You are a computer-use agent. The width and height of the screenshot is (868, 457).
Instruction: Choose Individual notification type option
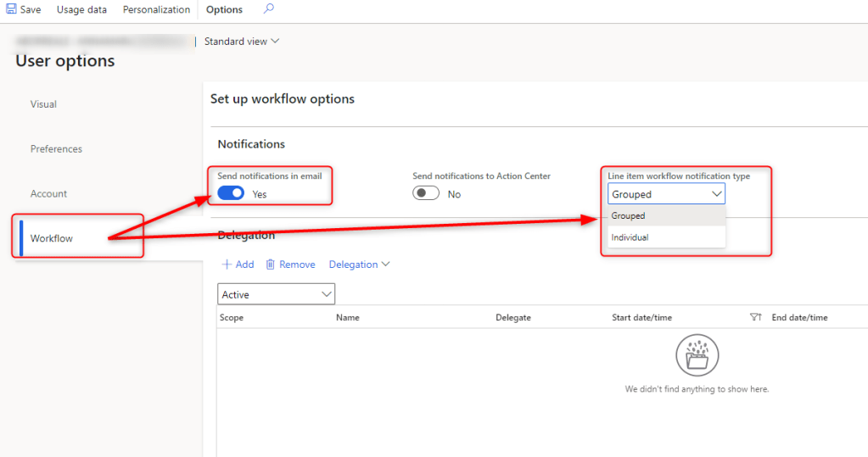[x=630, y=237]
